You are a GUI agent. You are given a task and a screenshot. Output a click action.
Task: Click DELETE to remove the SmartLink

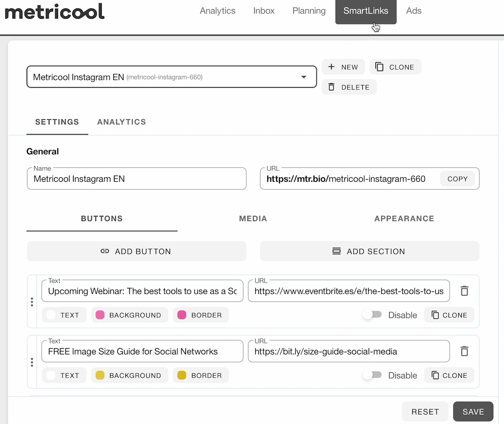(x=349, y=87)
